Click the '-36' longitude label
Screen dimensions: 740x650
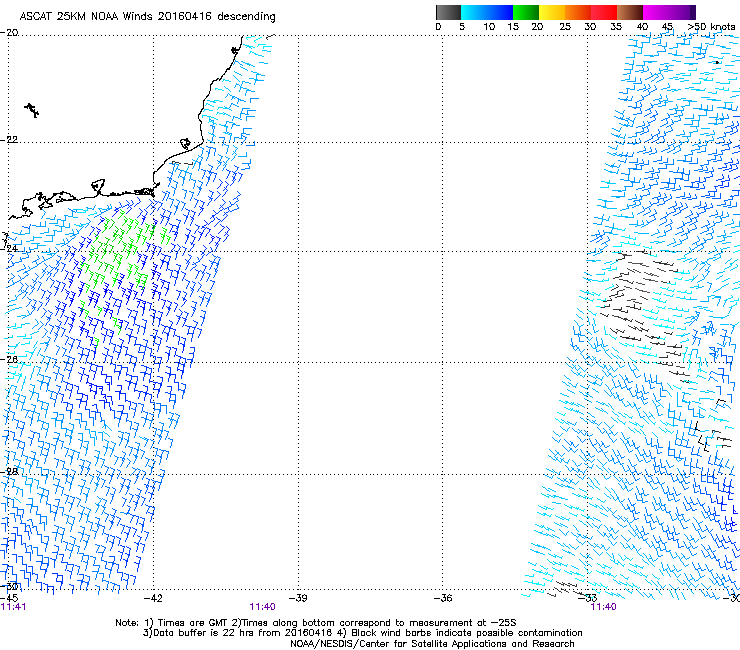click(443, 598)
